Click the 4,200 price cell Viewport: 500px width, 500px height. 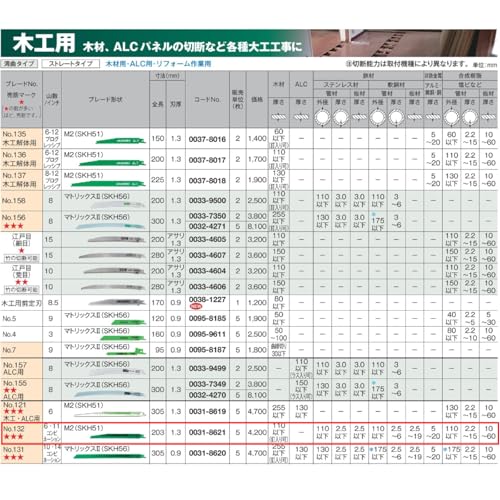257,432
